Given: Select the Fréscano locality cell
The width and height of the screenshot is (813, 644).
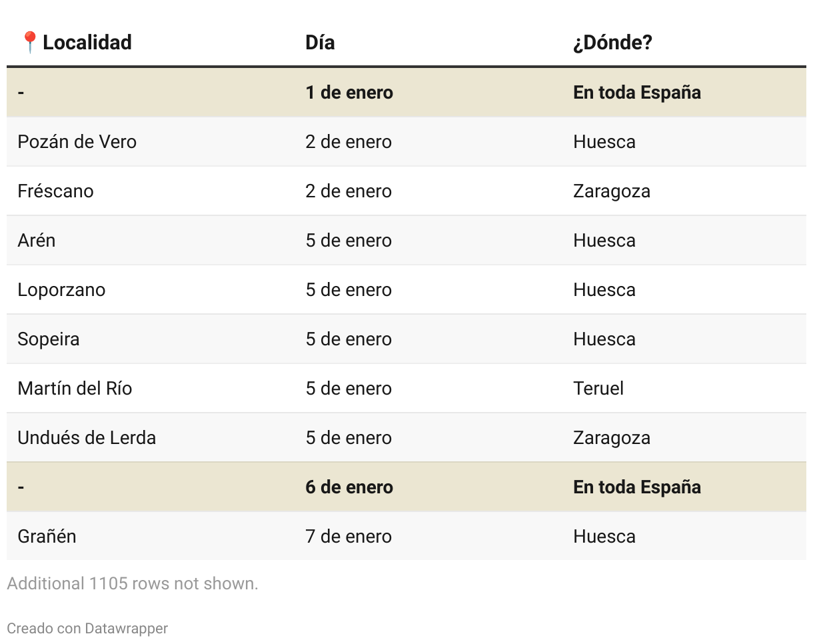Looking at the screenshot, I should (56, 191).
